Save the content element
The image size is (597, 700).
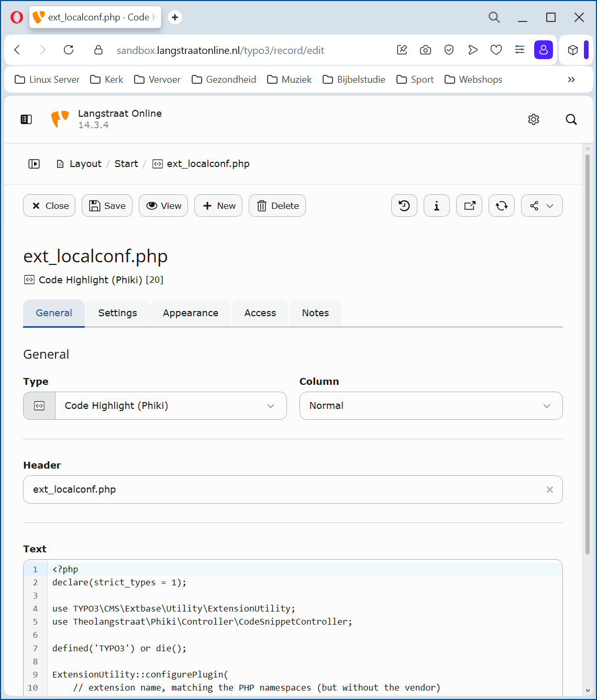pos(107,206)
